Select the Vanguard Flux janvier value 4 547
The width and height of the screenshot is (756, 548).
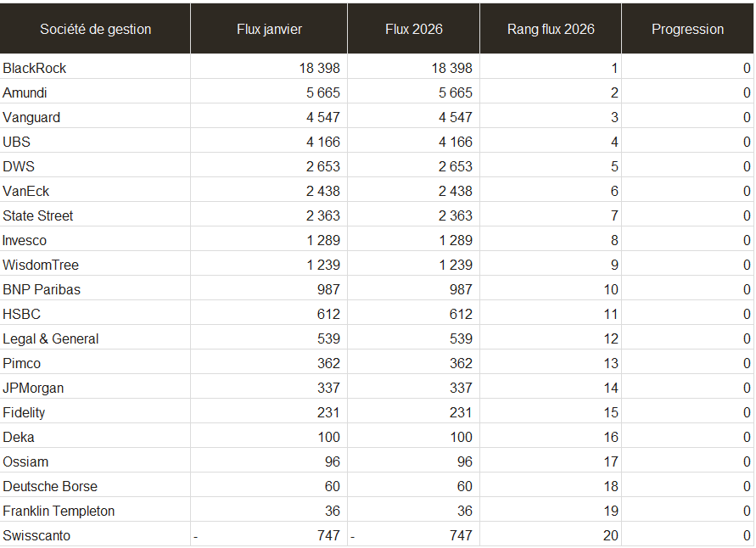(322, 117)
